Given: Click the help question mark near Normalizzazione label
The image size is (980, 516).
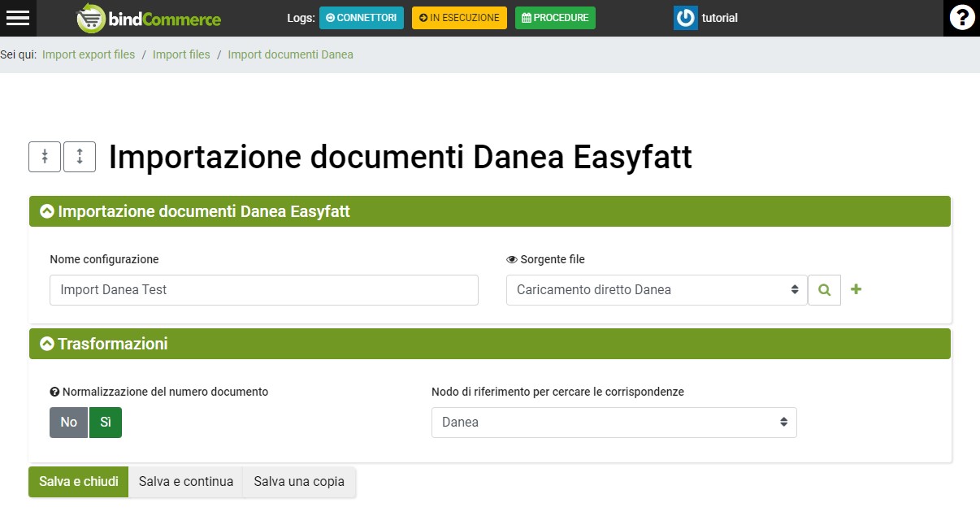Looking at the screenshot, I should (54, 391).
